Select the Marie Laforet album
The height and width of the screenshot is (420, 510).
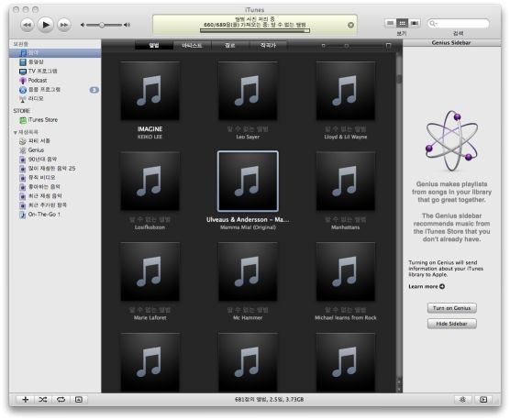tap(150, 271)
